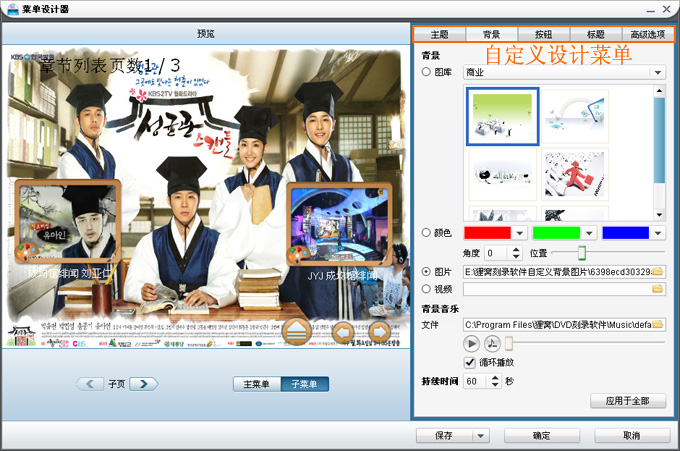Play the background music
Image resolution: width=680 pixels, height=451 pixels.
[471, 344]
